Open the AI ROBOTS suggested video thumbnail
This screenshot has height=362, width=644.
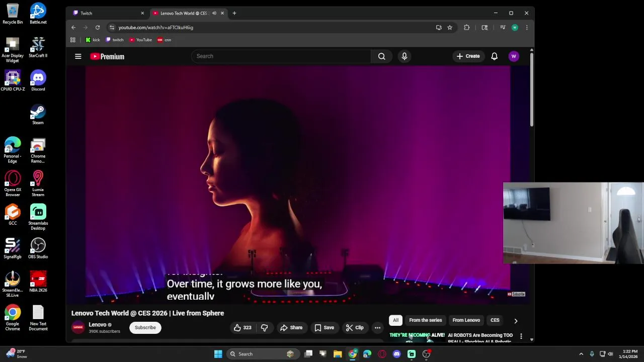[x=417, y=337]
